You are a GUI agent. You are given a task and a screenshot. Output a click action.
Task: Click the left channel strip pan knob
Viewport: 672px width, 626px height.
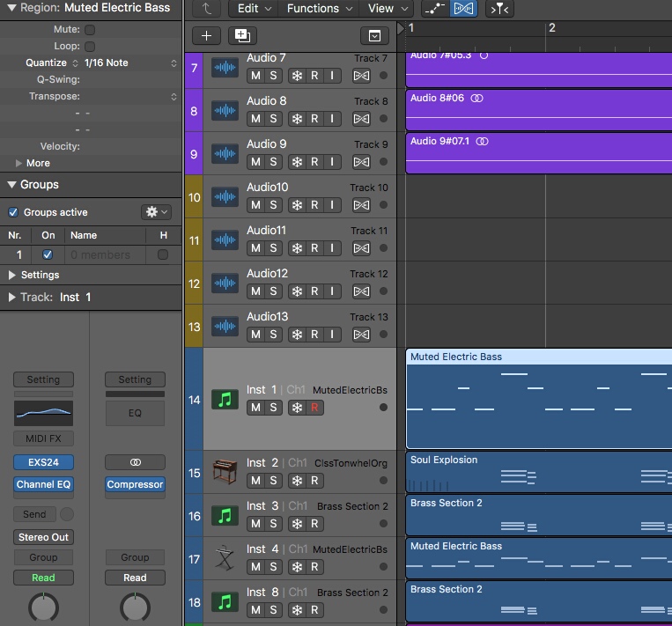(x=43, y=608)
